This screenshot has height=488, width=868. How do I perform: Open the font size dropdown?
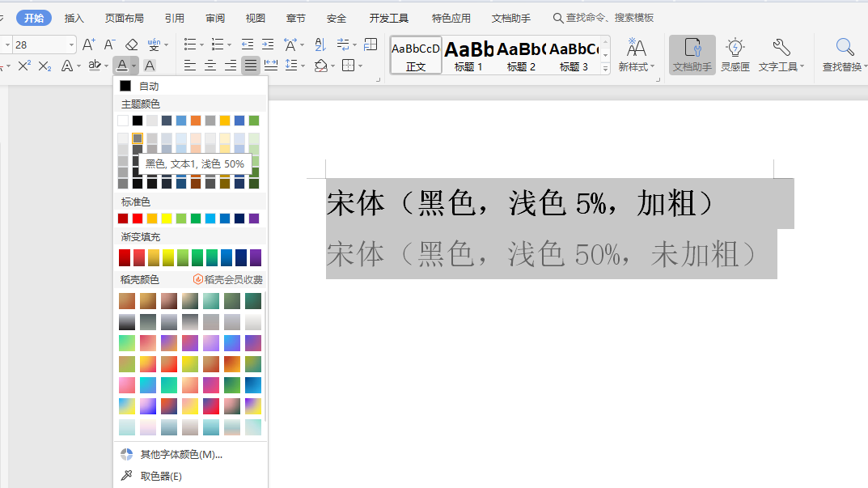click(70, 45)
